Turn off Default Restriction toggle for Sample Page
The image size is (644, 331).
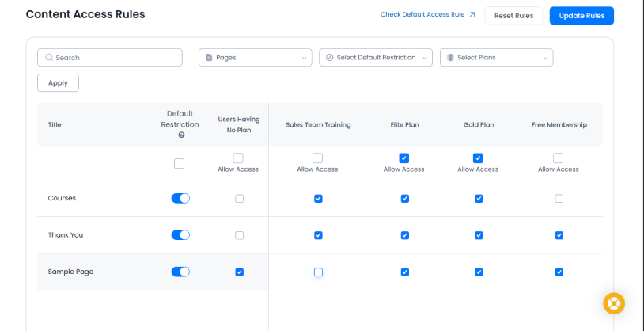tap(180, 272)
